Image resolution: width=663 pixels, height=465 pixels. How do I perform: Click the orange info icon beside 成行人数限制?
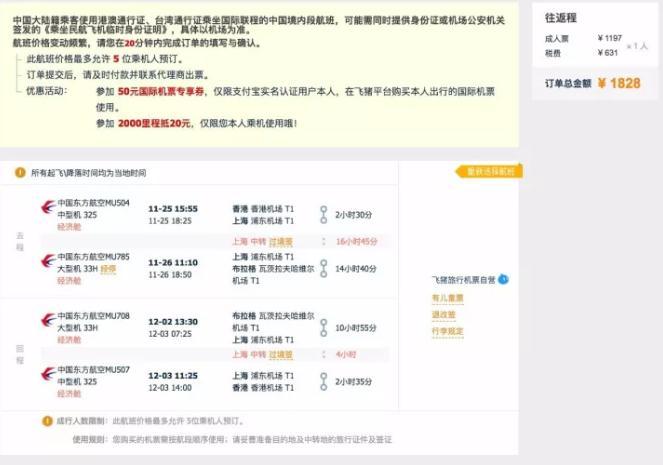(47, 421)
